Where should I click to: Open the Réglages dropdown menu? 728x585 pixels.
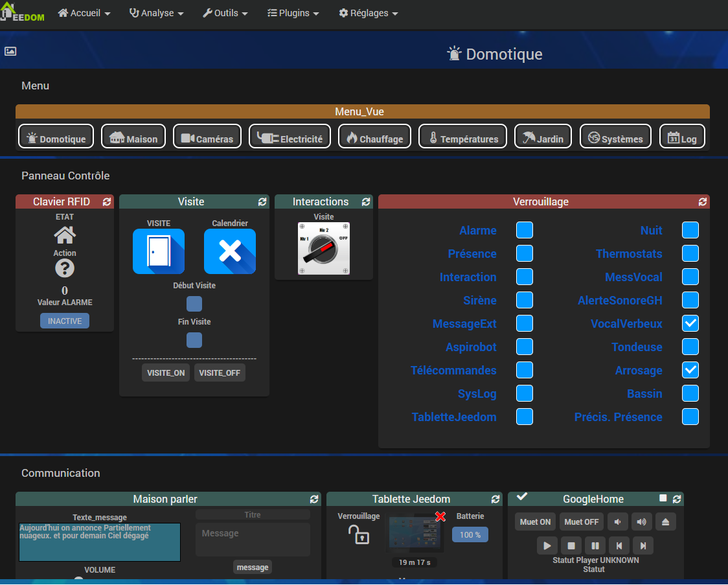[x=368, y=13]
